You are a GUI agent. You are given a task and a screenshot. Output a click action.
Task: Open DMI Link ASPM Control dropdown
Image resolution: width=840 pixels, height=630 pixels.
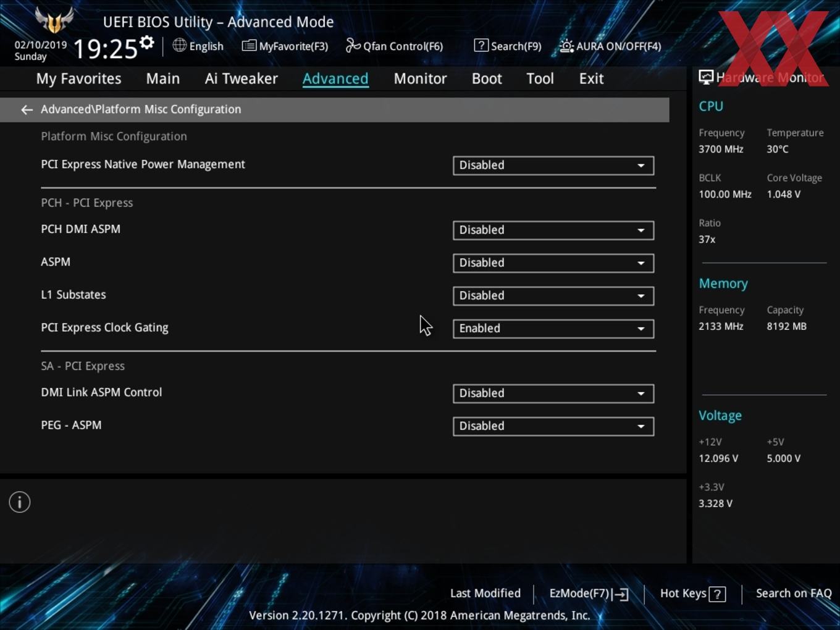pyautogui.click(x=553, y=393)
